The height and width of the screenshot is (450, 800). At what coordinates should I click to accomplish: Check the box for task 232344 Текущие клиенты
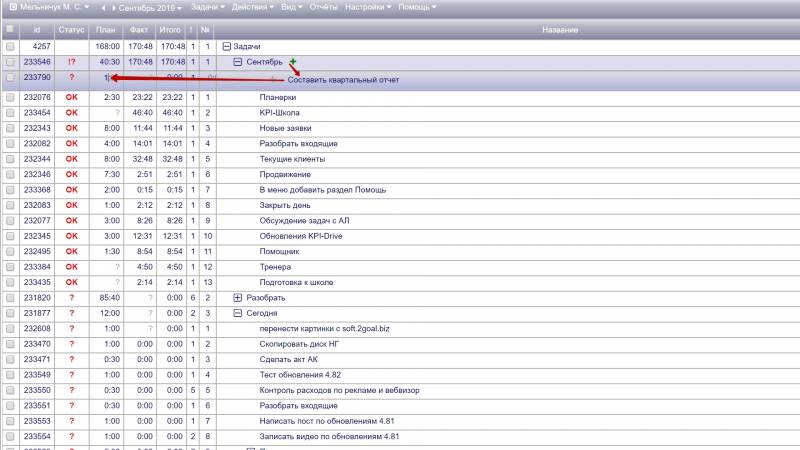point(10,159)
